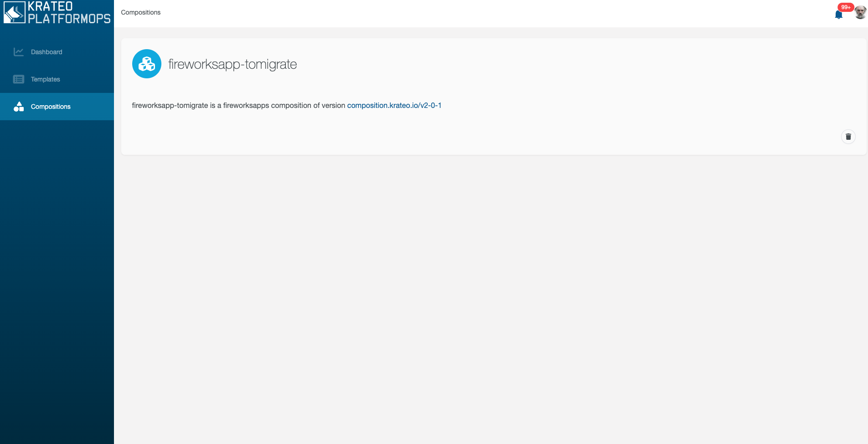Image resolution: width=868 pixels, height=444 pixels.
Task: Click the Compositions shapes icon
Action: tap(19, 107)
